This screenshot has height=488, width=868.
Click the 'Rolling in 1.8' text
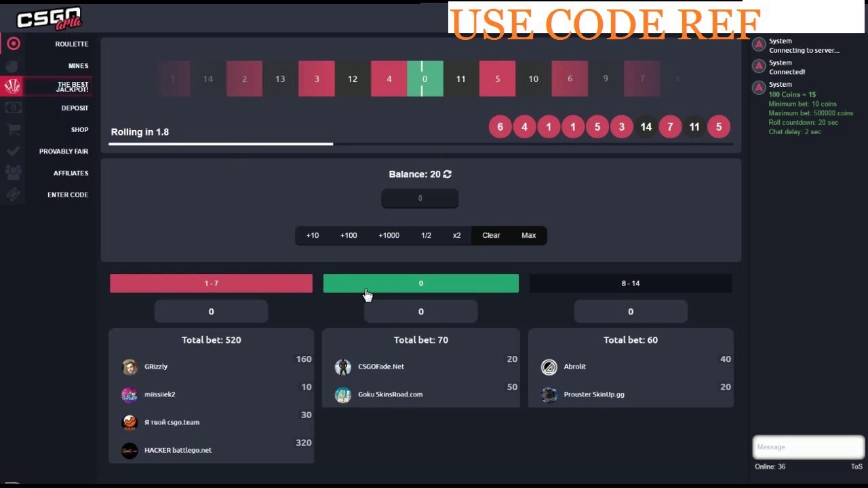coord(140,132)
